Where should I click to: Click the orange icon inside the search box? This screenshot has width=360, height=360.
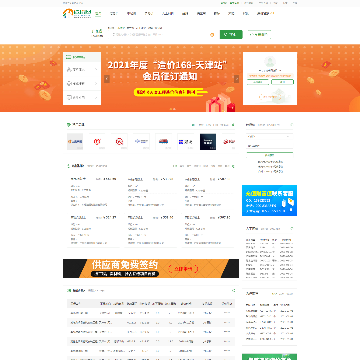click(x=212, y=35)
